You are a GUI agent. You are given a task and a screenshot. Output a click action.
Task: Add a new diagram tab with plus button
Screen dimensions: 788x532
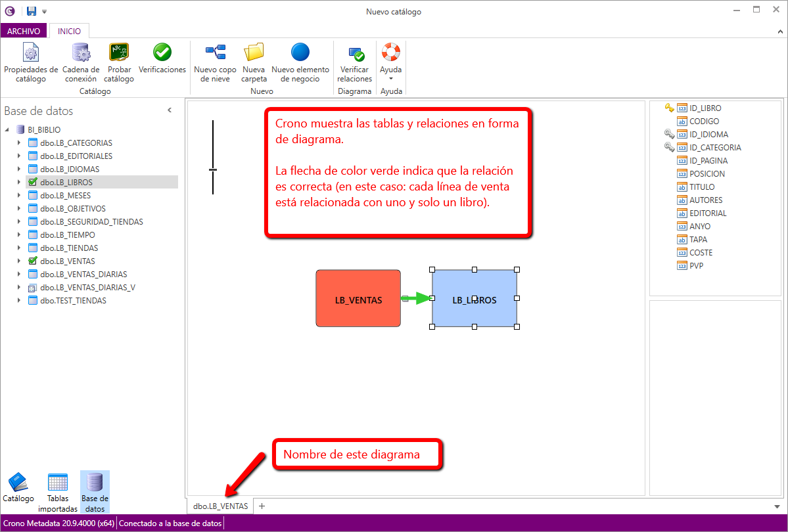262,506
